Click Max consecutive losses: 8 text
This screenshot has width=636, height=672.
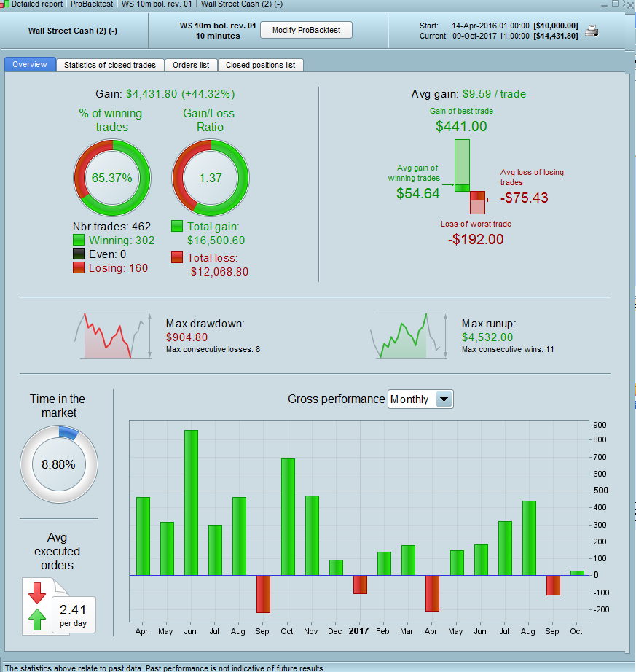(213, 349)
